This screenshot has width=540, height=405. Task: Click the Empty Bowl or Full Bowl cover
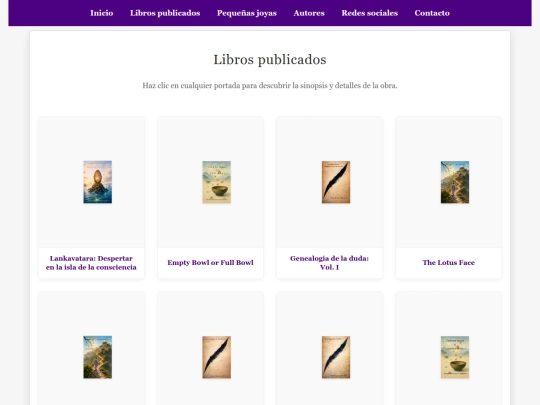[217, 182]
